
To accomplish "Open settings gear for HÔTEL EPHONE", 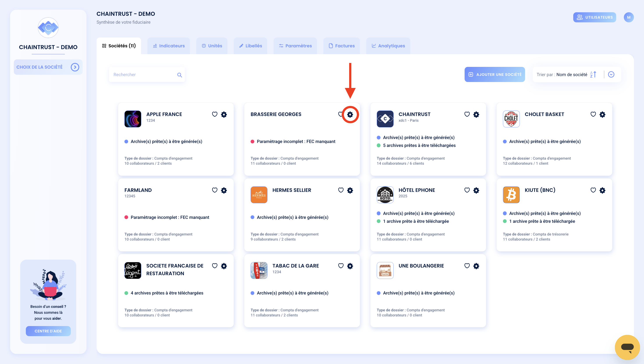I will pyautogui.click(x=476, y=190).
